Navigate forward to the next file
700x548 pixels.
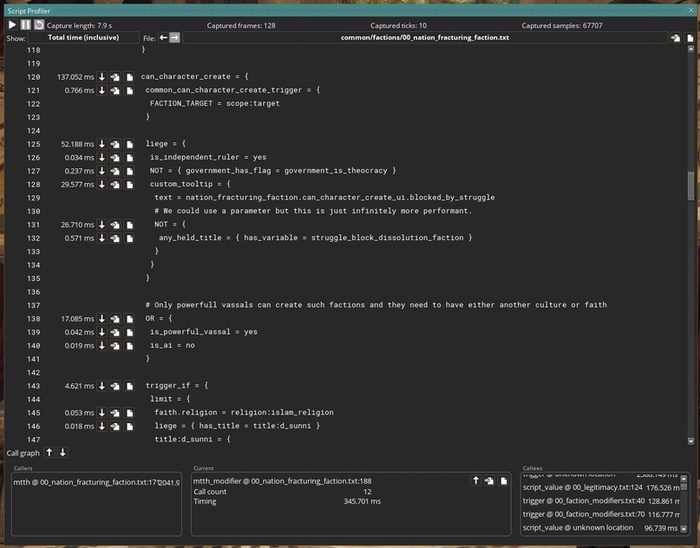174,37
